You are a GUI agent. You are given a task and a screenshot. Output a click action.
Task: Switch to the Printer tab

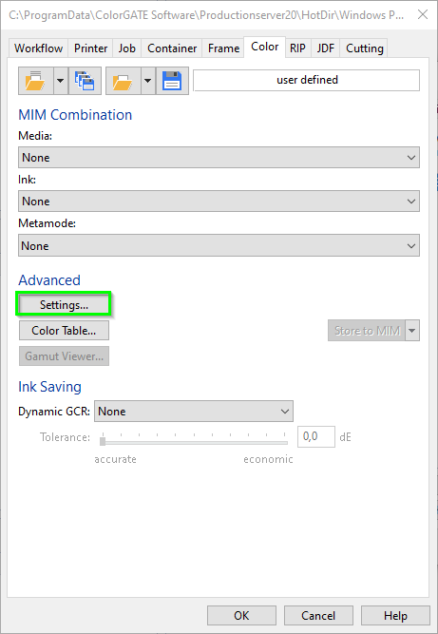(x=91, y=48)
